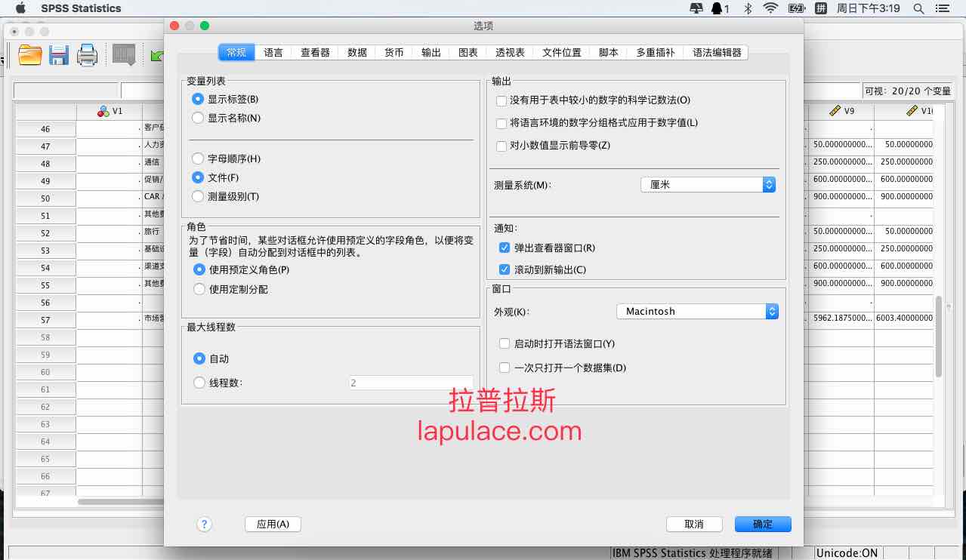Click the 确定 confirm button

[x=762, y=524]
